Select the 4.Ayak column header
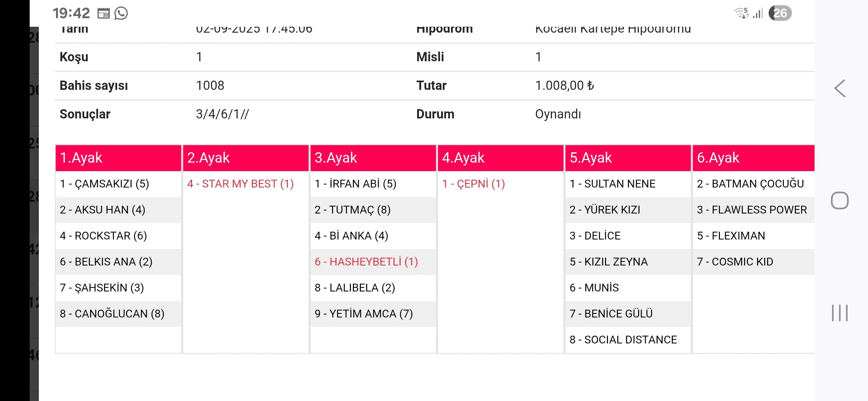The image size is (868, 401). coord(500,158)
